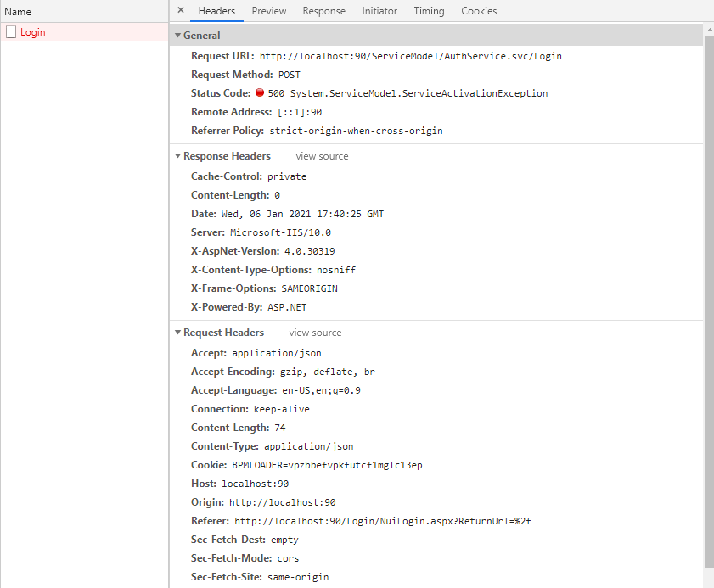This screenshot has height=588, width=714.
Task: Collapse the Request Headers section
Action: click(x=177, y=333)
